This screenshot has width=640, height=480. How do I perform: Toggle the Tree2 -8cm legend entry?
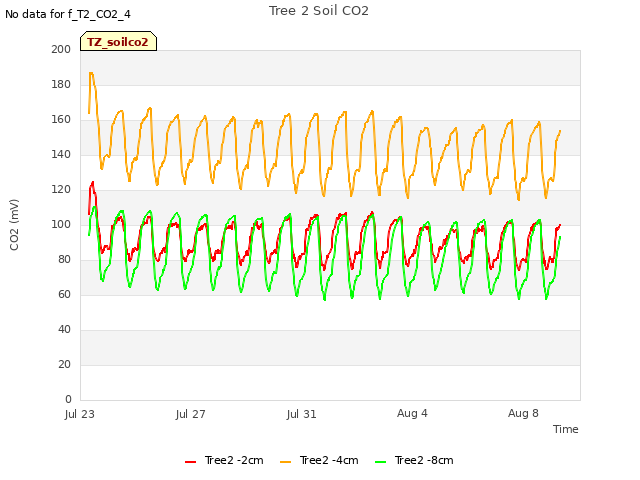414,460
